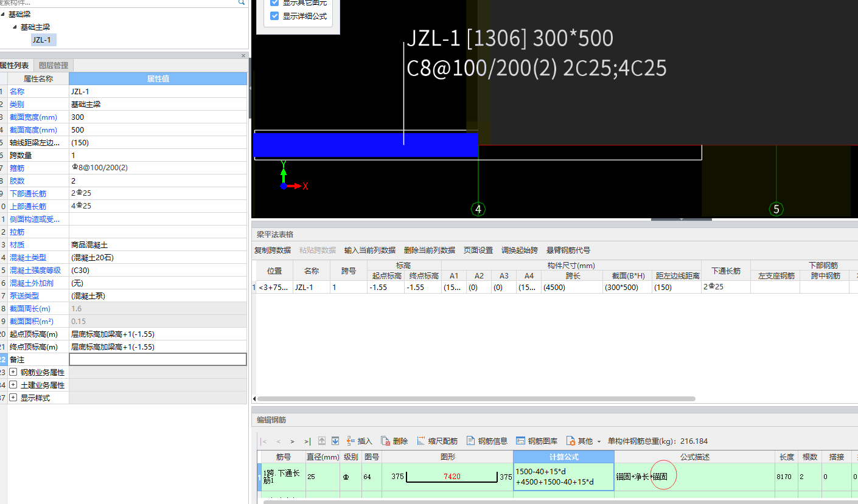
Task: Click 缩尺配筋 toolbar button
Action: 437,441
